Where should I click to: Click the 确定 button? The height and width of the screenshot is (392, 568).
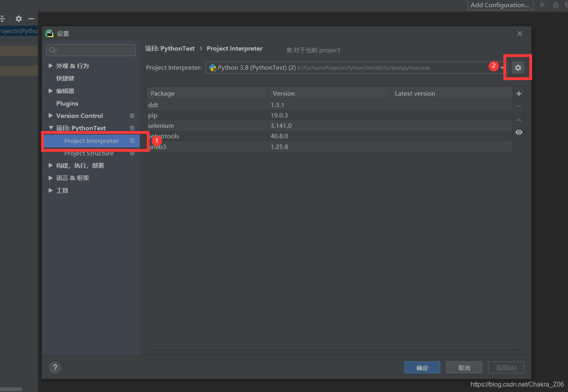tap(422, 368)
